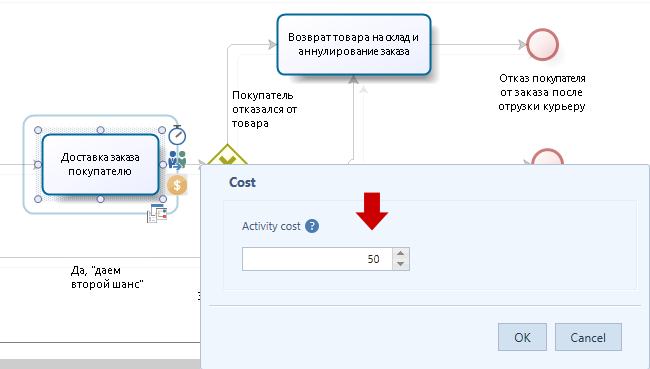Click the Покупатель отказался от товара label
The width and height of the screenshot is (650, 369).
(264, 109)
